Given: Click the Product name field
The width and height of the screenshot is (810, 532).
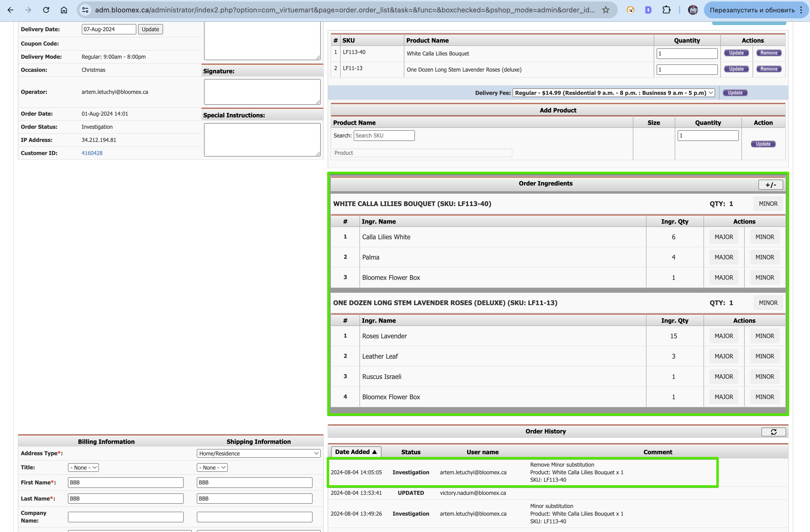Looking at the screenshot, I should (x=423, y=153).
